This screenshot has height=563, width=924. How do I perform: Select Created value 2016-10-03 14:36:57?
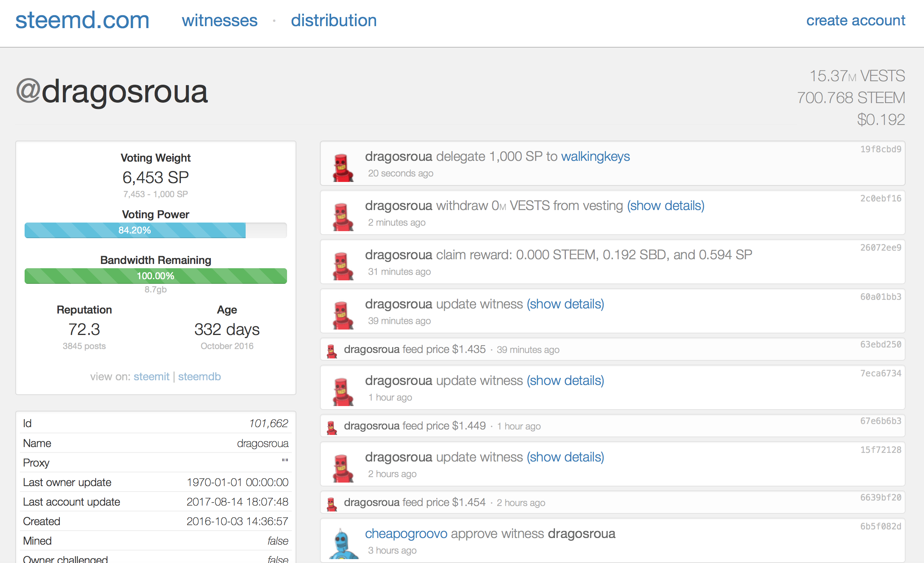click(x=237, y=521)
